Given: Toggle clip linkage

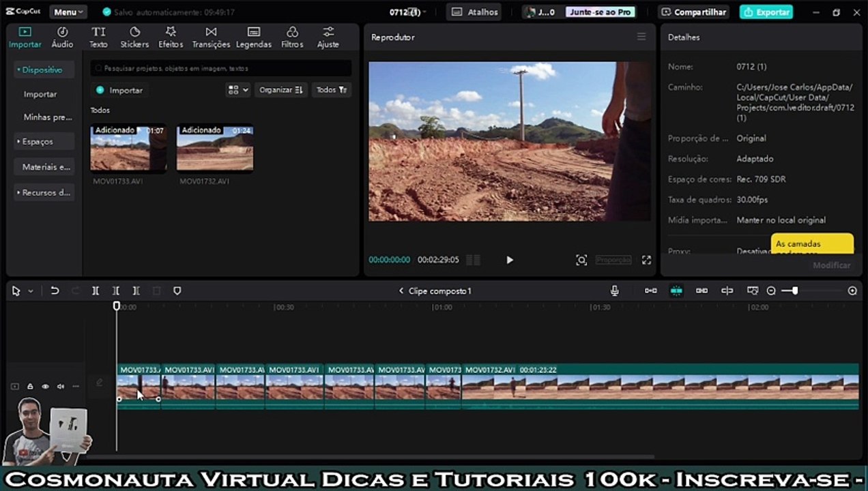Looking at the screenshot, I should point(701,291).
